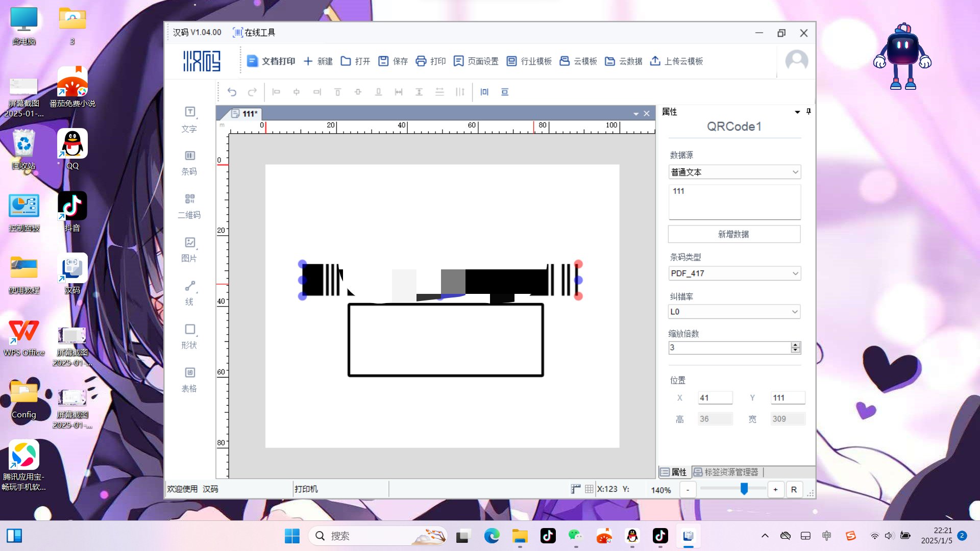Open 页面设置 page setup
The height and width of the screenshot is (551, 980).
point(476,61)
